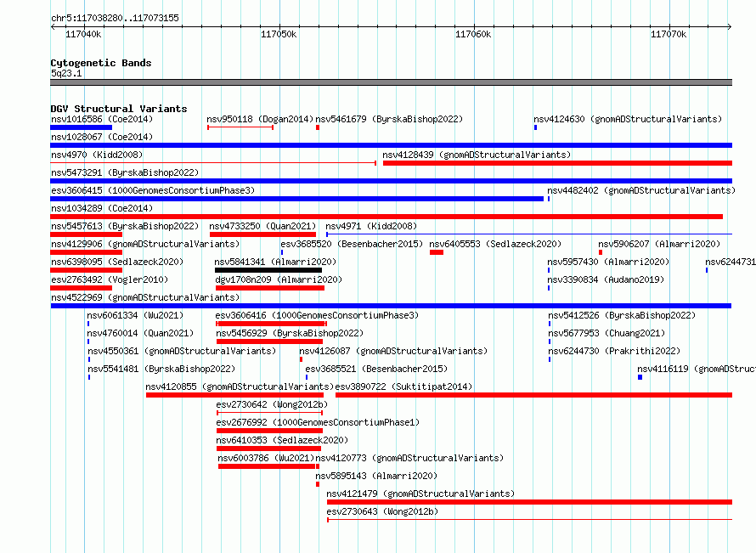Open nsv6003786 (Wu2021) variant
Screen dimensions: 756x553
266,458
